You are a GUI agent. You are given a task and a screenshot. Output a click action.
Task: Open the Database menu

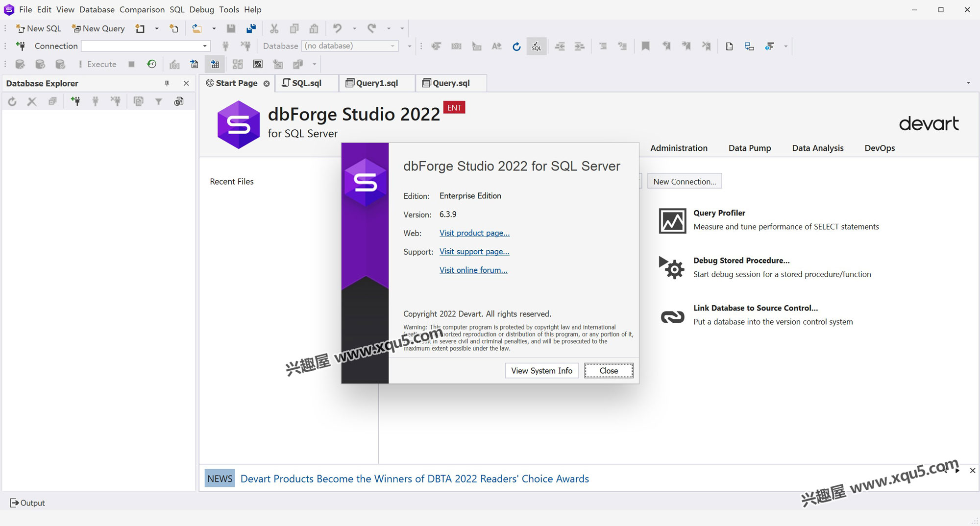(97, 9)
